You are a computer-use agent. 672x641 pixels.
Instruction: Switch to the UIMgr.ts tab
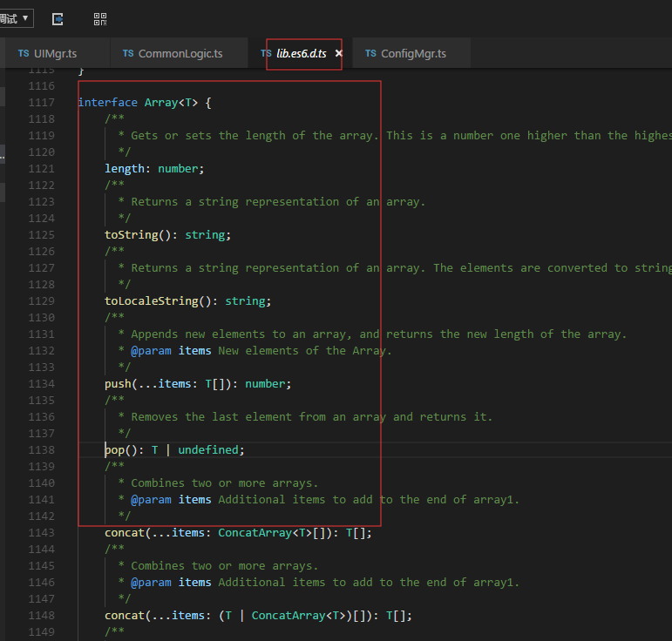(x=56, y=54)
